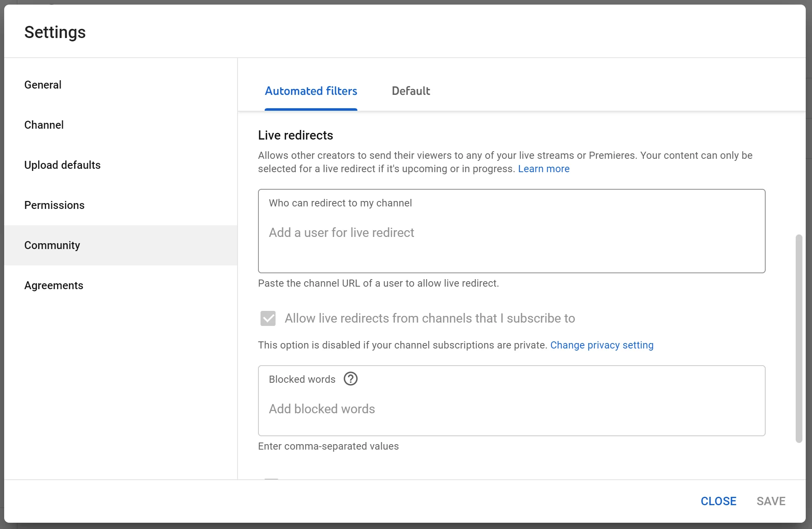Toggle allow live redirects from subscribed channels

(x=268, y=318)
